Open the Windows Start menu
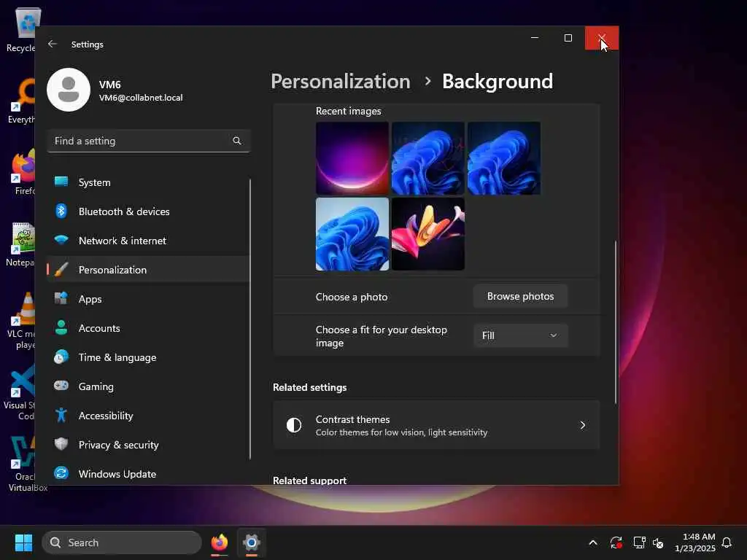This screenshot has width=747, height=560. click(23, 542)
